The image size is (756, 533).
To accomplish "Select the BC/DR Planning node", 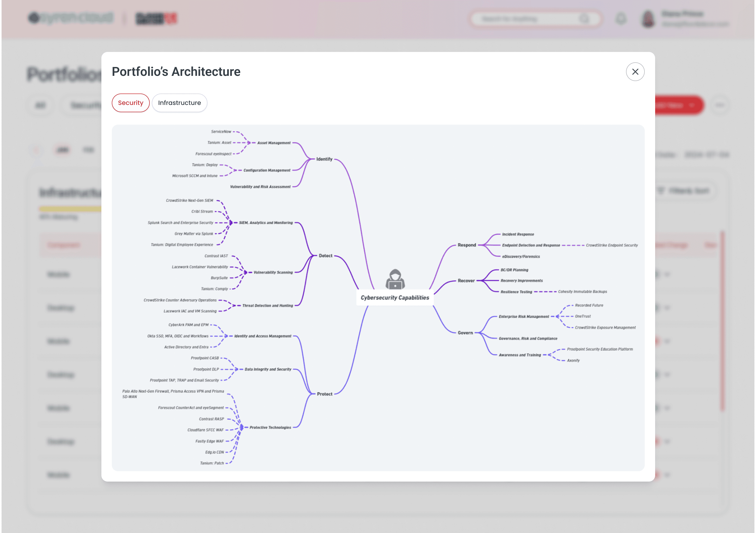I will (514, 270).
